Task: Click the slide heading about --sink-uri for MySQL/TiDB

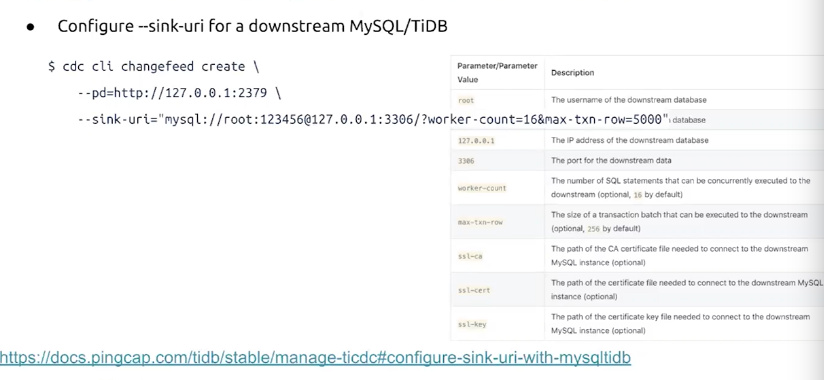Action: [x=252, y=26]
